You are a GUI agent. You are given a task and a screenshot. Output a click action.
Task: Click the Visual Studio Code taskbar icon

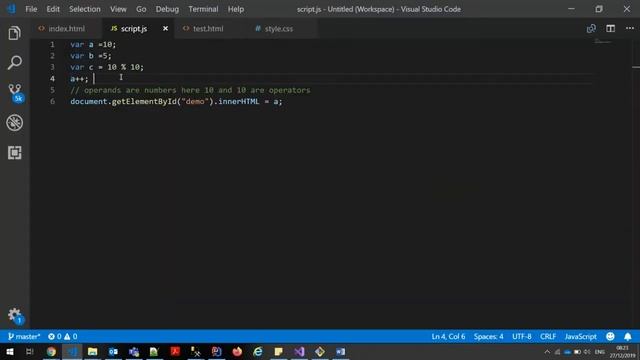coord(72,351)
